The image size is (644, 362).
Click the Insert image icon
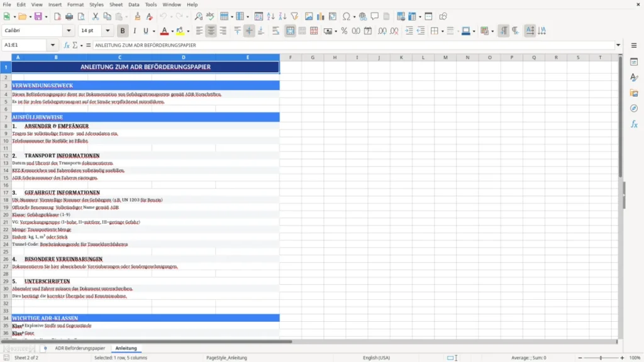[309, 16]
